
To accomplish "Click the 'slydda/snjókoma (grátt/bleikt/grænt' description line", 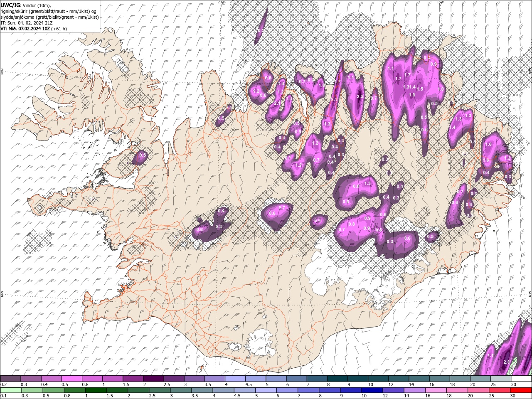I will tap(49, 17).
